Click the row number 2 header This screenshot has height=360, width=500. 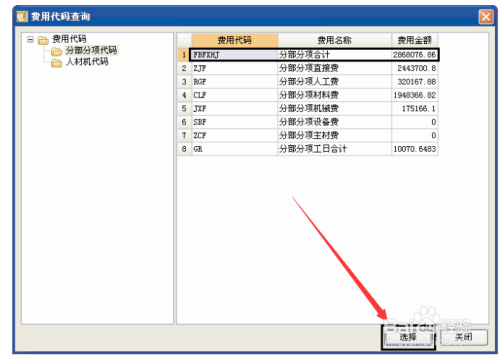coord(184,68)
